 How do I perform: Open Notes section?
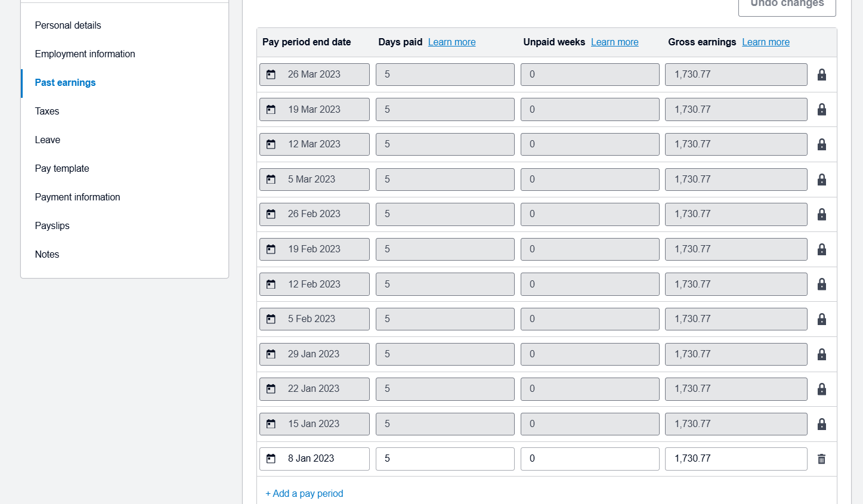[47, 254]
